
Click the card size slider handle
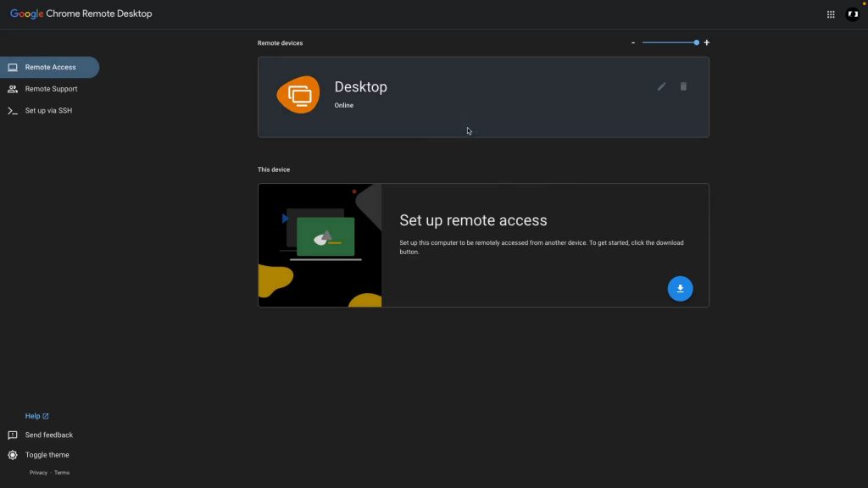pyautogui.click(x=697, y=42)
